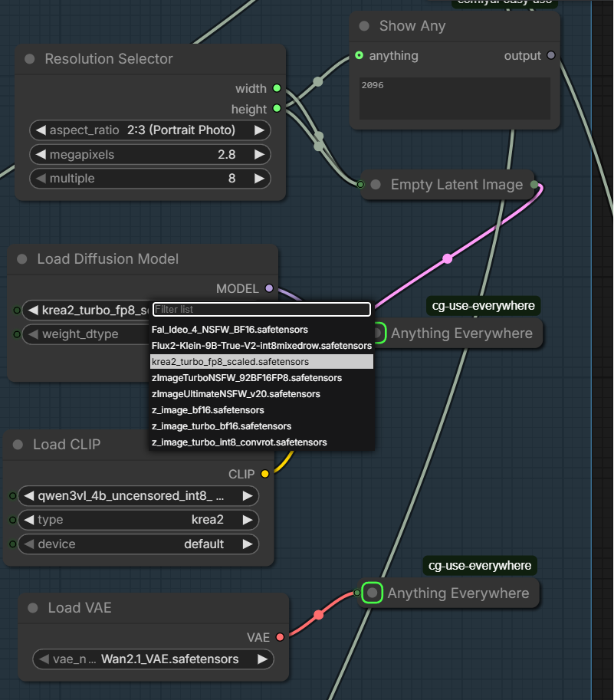Decrease the multiple value
The image size is (614, 700).
pyautogui.click(x=41, y=178)
